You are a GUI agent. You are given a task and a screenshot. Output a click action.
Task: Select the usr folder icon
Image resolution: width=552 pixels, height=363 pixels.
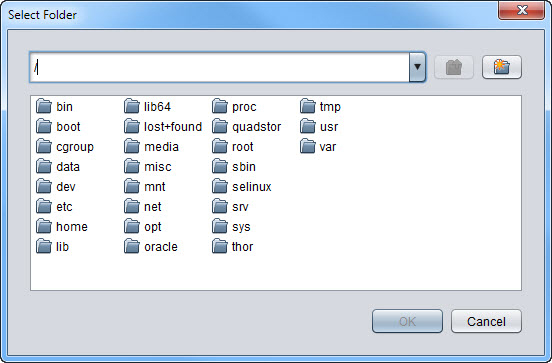(x=308, y=126)
